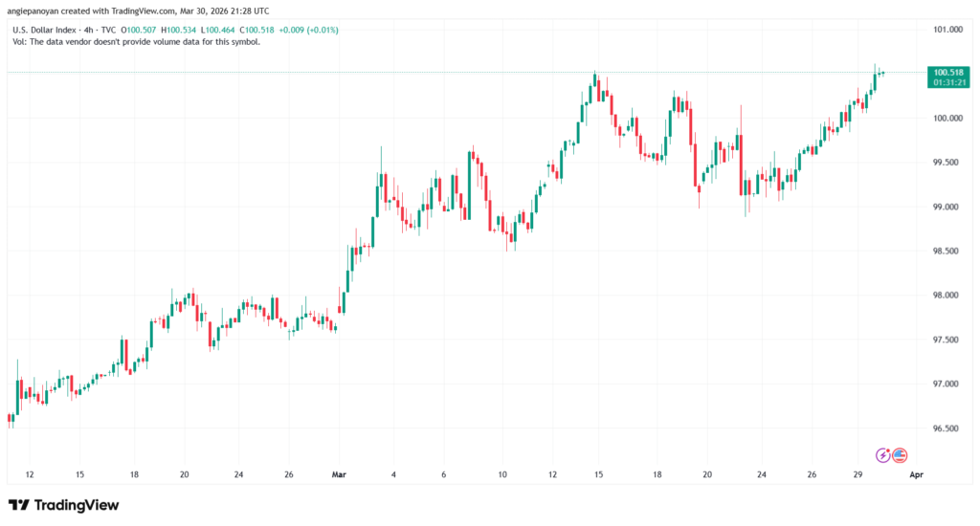Click the 29 date label on time axis
980x526 pixels.
[857, 473]
